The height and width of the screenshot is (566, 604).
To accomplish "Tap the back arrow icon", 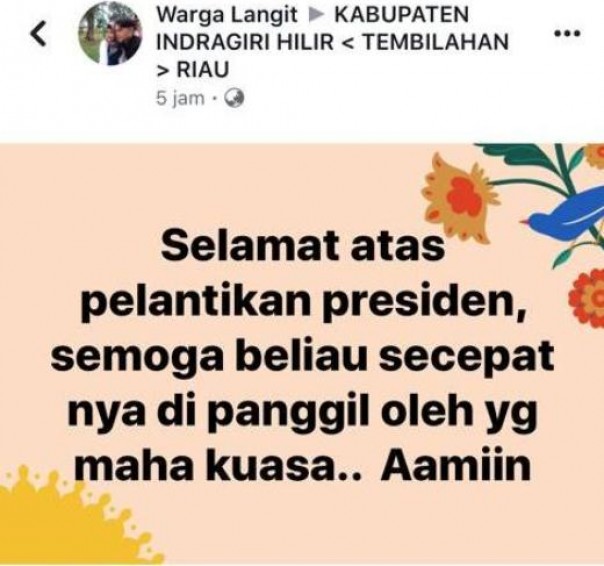I will (x=39, y=34).
